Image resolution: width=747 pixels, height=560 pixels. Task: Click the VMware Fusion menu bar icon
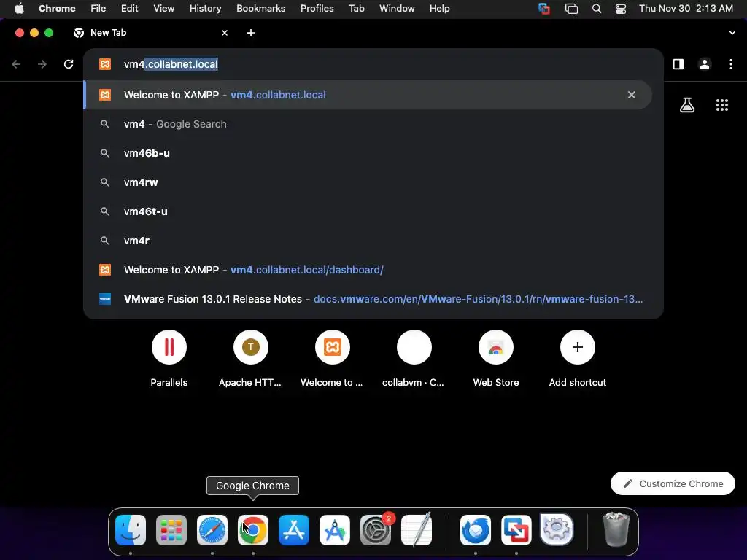(x=544, y=9)
